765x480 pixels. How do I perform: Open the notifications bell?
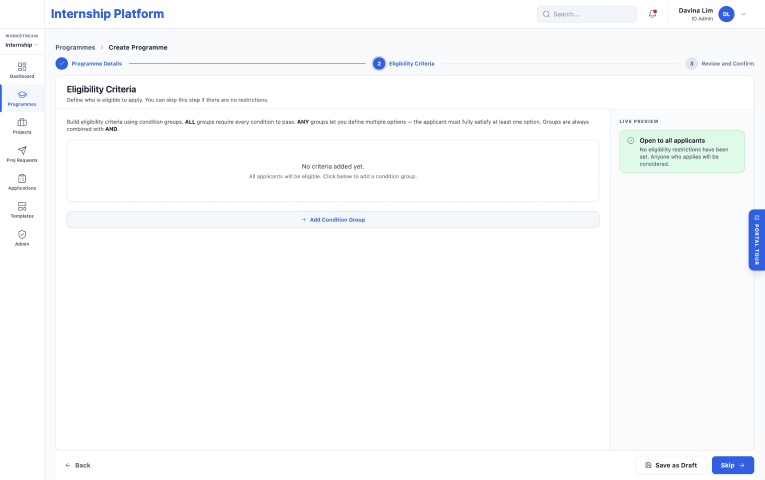[652, 14]
